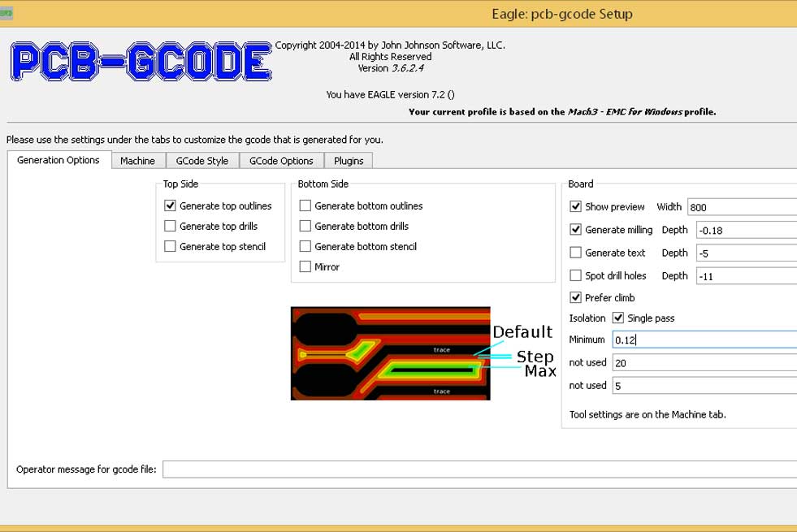Toggle the Single pass isolation checkbox

coord(618,318)
